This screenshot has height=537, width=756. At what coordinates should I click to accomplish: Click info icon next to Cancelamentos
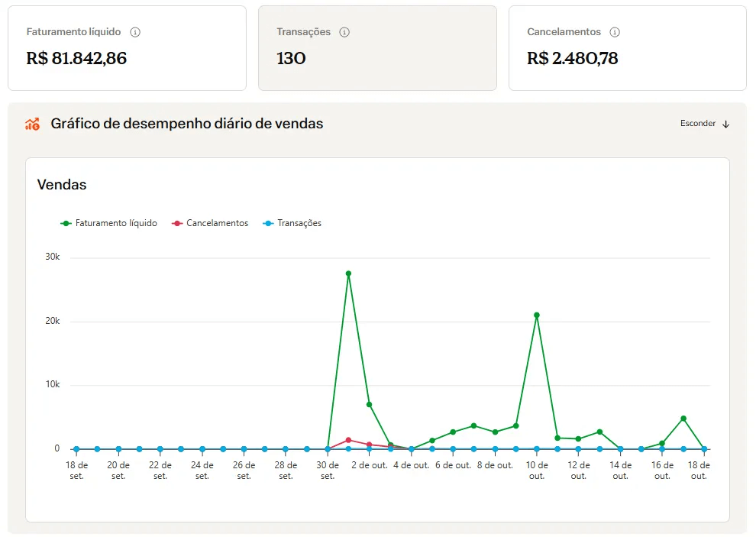tap(615, 32)
